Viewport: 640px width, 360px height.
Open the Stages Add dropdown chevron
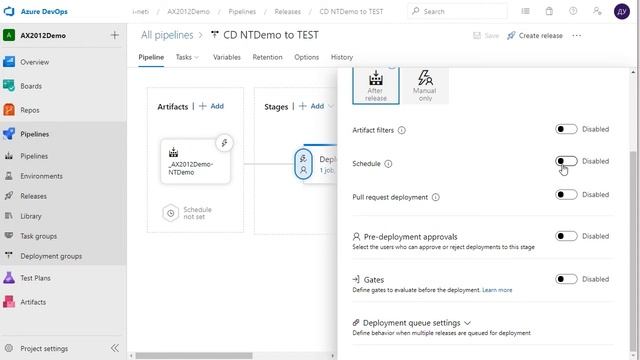coord(331,107)
